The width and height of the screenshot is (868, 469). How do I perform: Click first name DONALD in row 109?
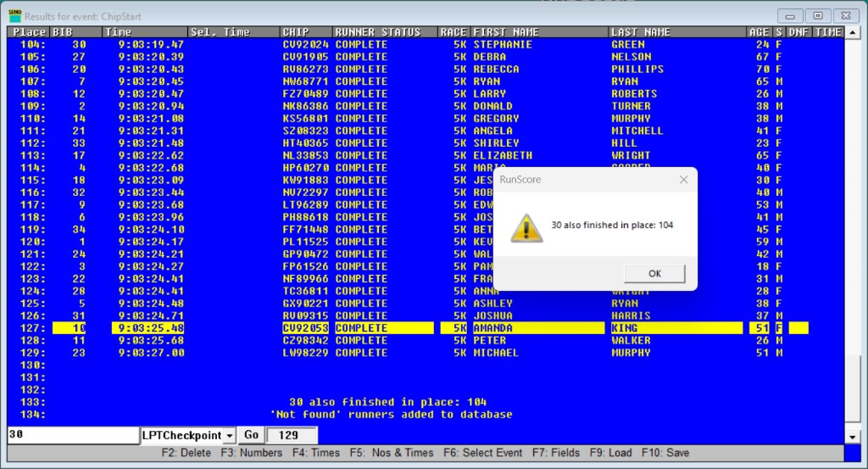click(x=492, y=106)
